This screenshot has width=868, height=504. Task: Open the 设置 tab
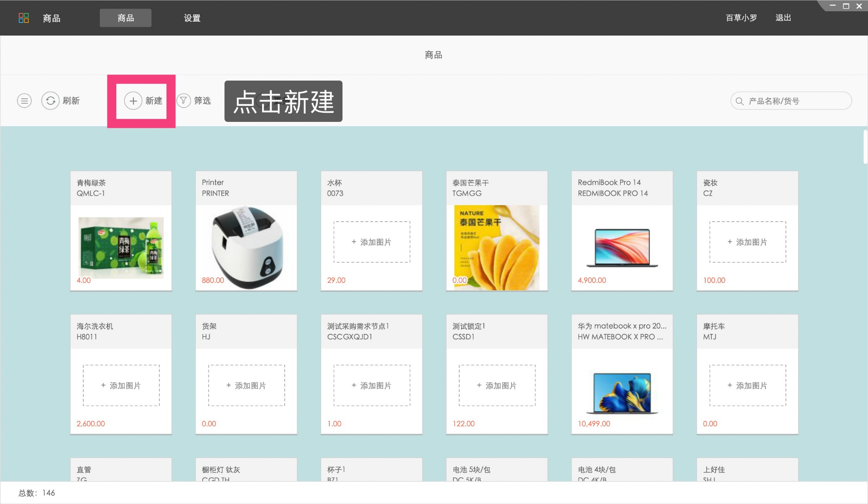[x=192, y=18]
